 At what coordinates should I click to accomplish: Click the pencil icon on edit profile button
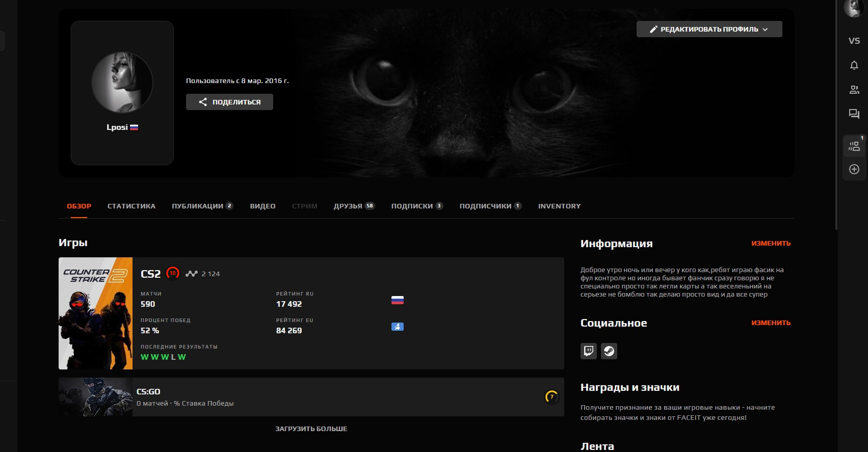point(653,30)
